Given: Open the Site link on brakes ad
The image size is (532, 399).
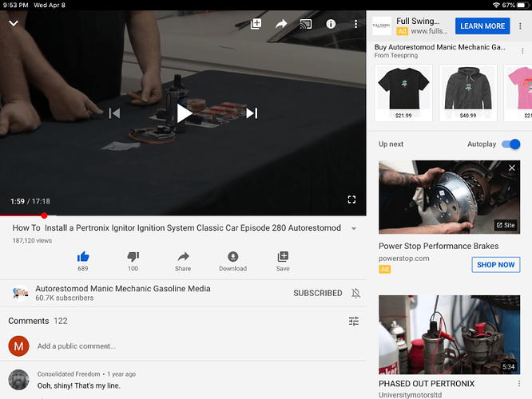Looking at the screenshot, I should tap(506, 225).
